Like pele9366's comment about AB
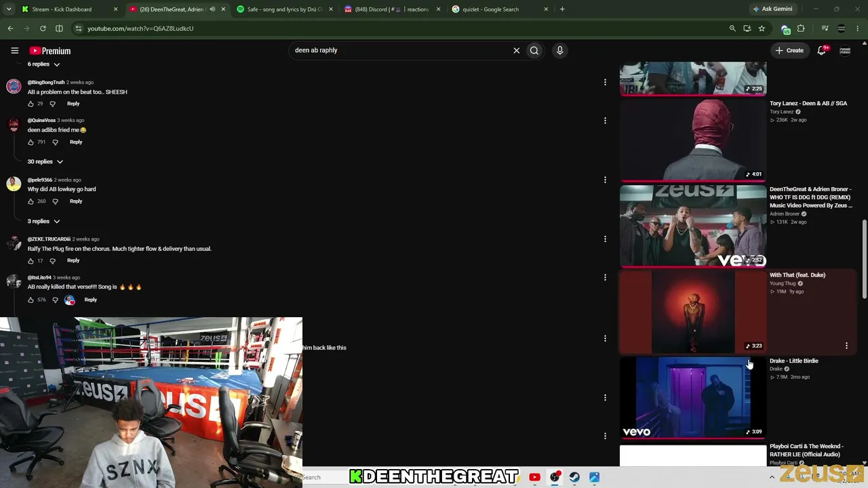 click(x=31, y=201)
